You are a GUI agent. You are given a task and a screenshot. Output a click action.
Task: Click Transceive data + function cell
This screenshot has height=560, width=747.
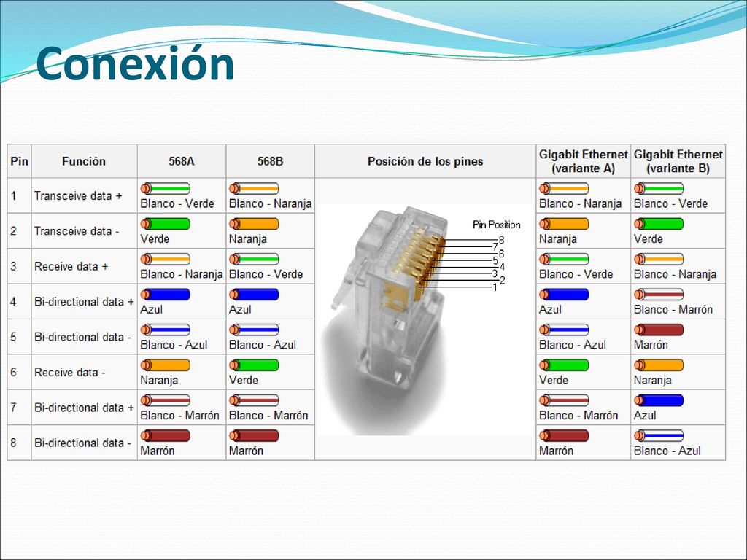click(84, 195)
